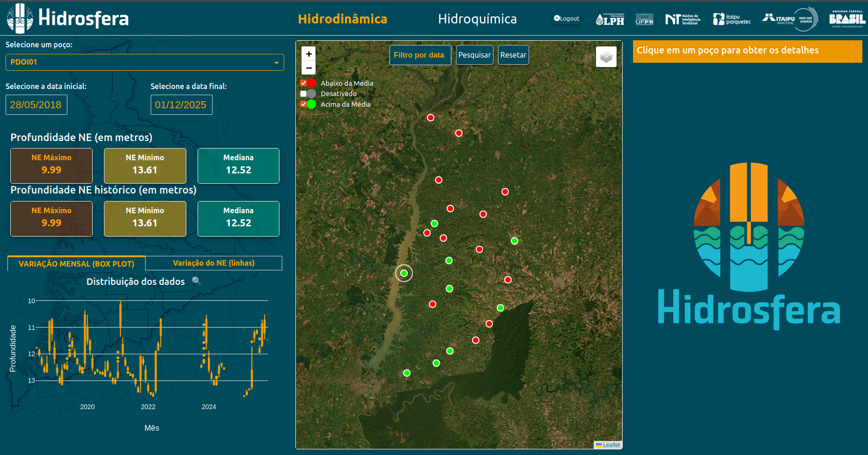Click the Hidrosfera logo in header
This screenshot has width=868, height=455.
68,19
